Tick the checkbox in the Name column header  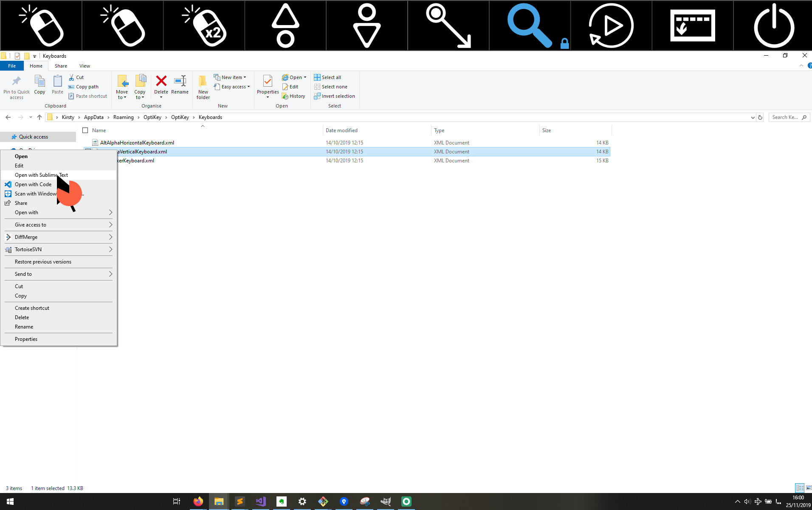(85, 130)
